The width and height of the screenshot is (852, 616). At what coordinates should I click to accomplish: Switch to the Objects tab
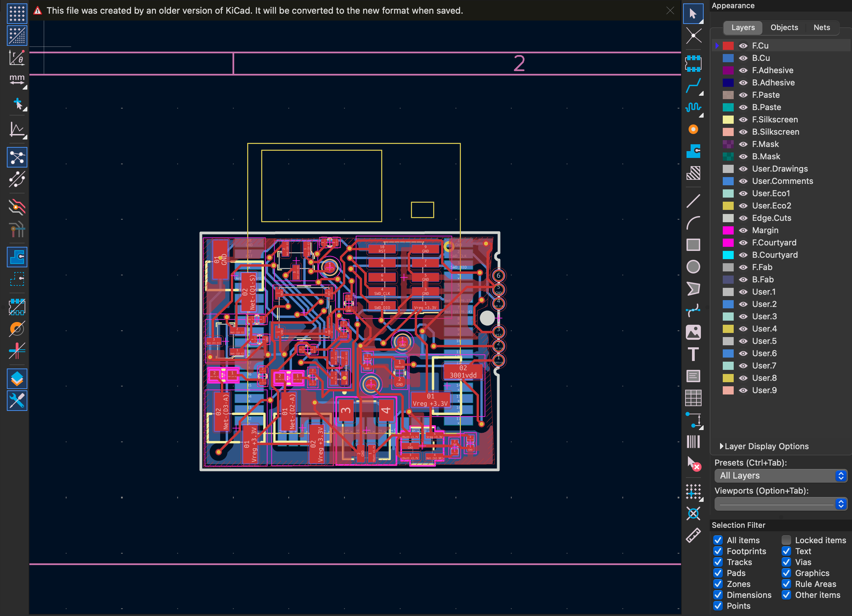tap(784, 27)
